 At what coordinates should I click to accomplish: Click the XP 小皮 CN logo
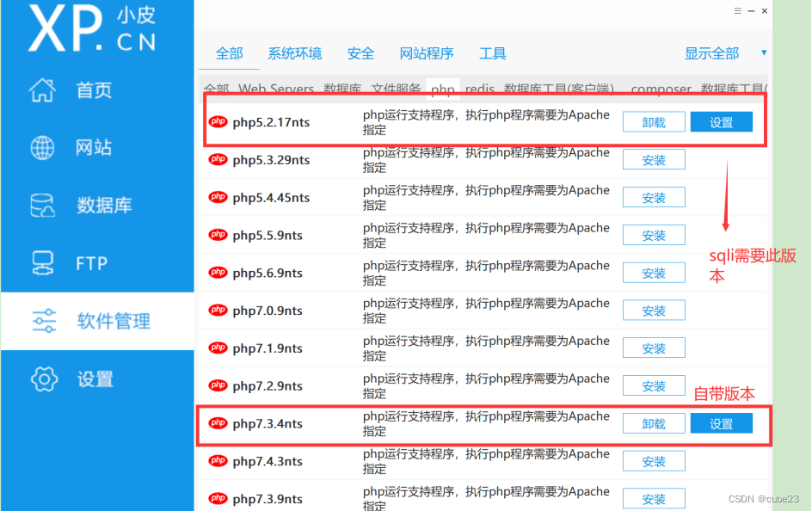coord(92,28)
